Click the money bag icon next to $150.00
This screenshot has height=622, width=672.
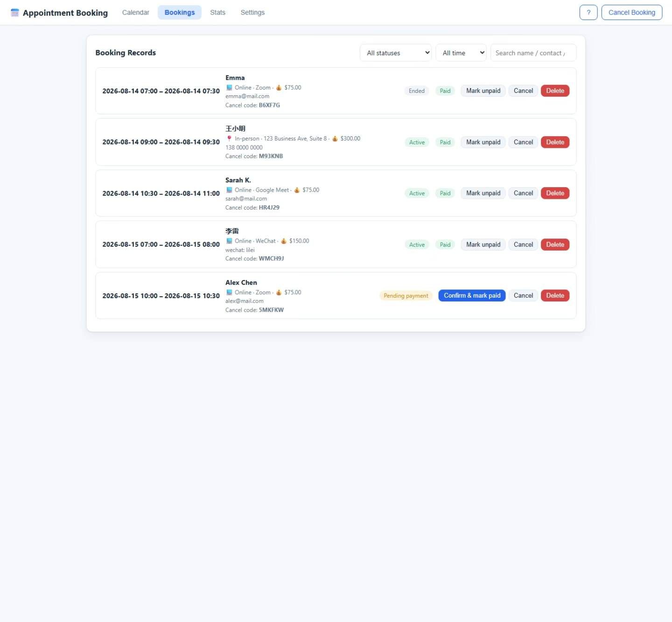pos(283,241)
